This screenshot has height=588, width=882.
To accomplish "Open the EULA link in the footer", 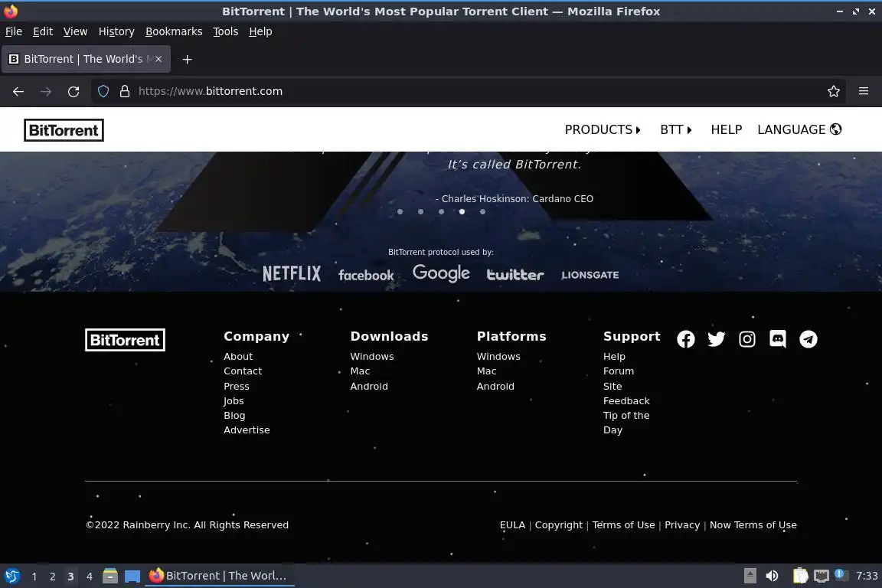I will pos(512,525).
